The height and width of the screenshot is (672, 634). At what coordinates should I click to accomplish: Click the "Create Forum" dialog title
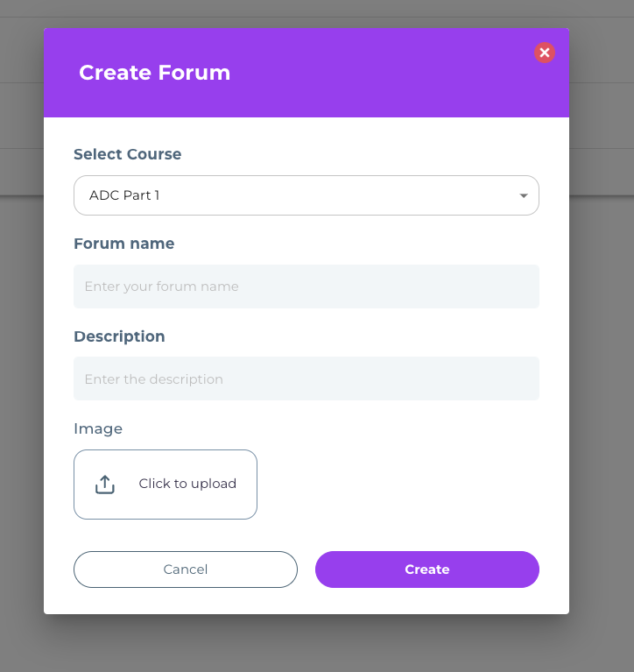tap(155, 73)
